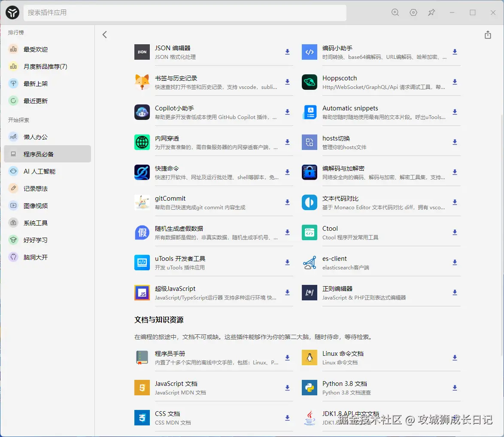Viewport: 504px width, 437px height.
Task: Click the JavaScript MDN 文档 description
Action: [x=180, y=393]
